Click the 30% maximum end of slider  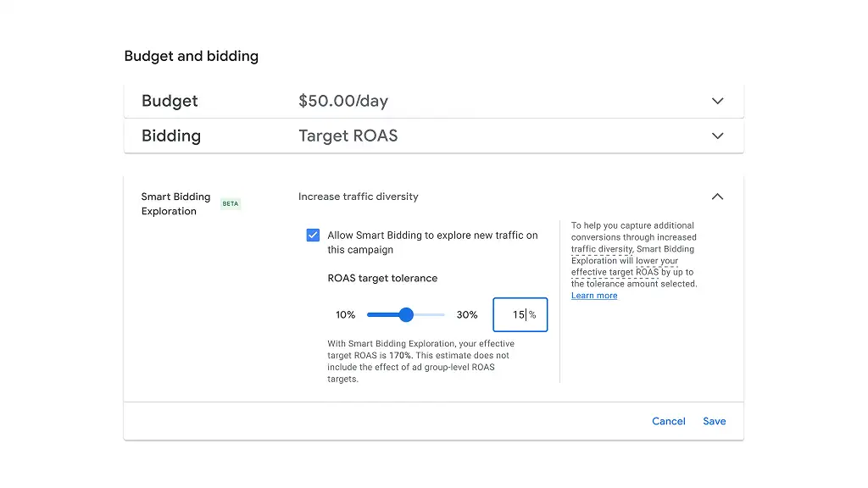(467, 315)
